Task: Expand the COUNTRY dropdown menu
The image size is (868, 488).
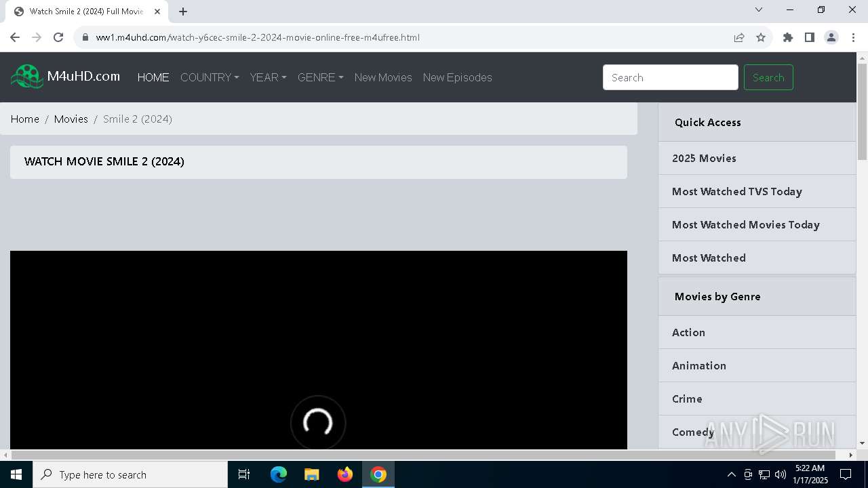Action: pos(210,77)
